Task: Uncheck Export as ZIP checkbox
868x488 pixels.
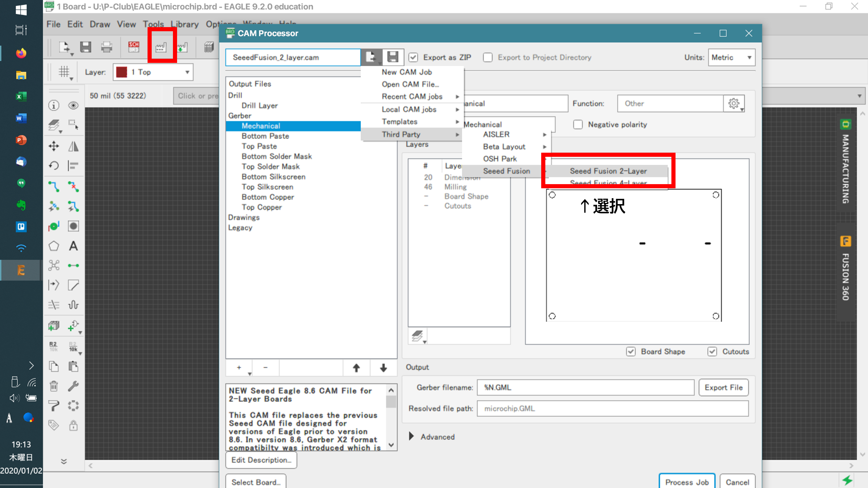Action: (x=413, y=58)
